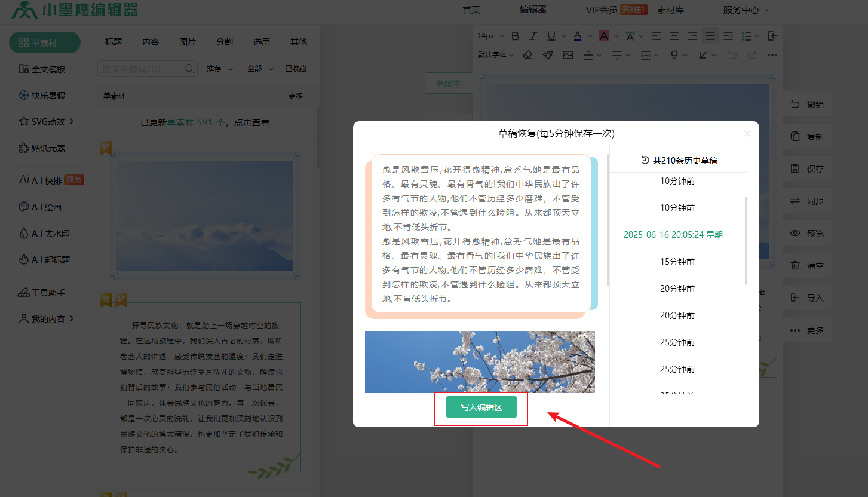Click the line height icon

coord(746,36)
